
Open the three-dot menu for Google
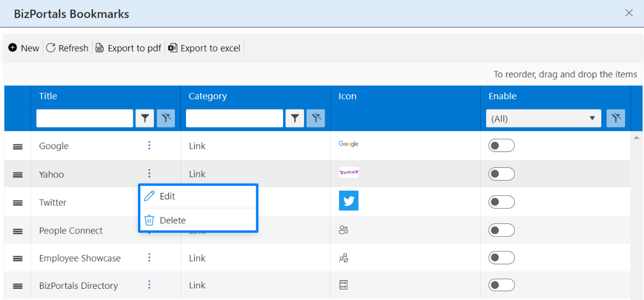pos(149,145)
